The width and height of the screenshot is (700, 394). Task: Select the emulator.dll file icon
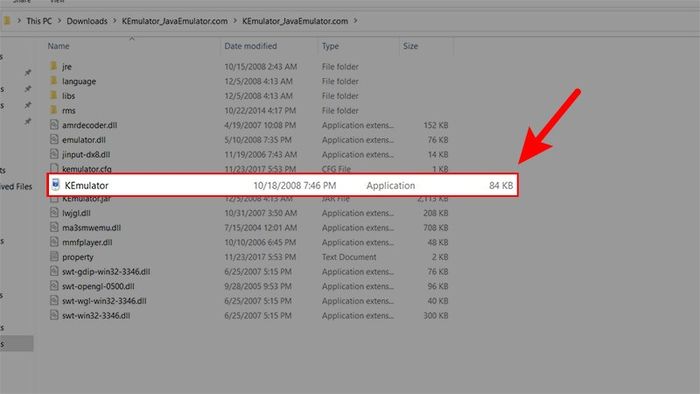click(x=54, y=140)
